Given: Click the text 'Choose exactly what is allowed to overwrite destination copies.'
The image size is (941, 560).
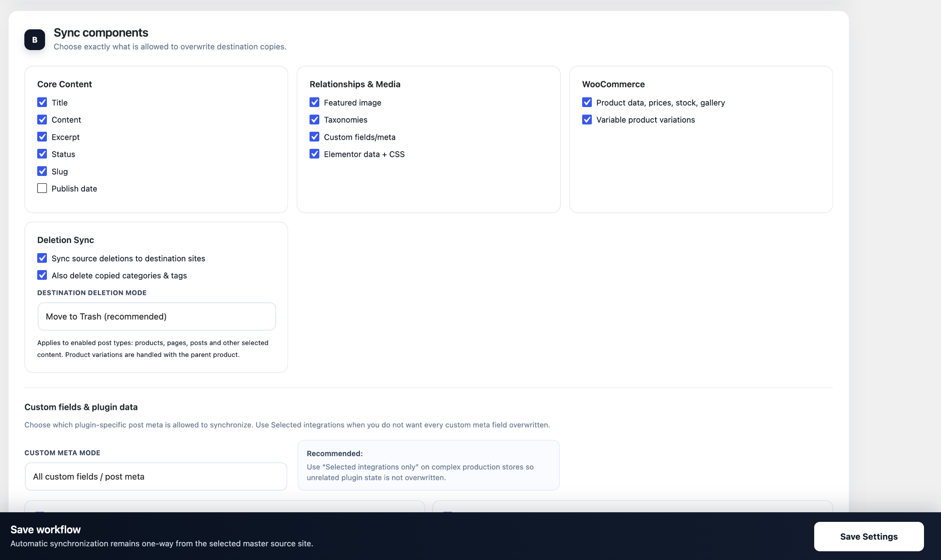Looking at the screenshot, I should [x=170, y=46].
